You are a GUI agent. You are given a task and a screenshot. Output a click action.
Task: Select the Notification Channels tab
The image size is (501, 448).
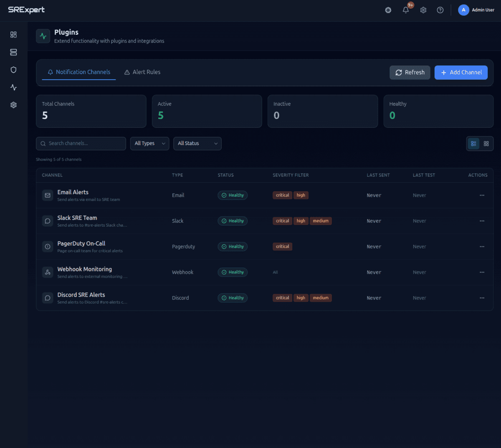tap(79, 72)
